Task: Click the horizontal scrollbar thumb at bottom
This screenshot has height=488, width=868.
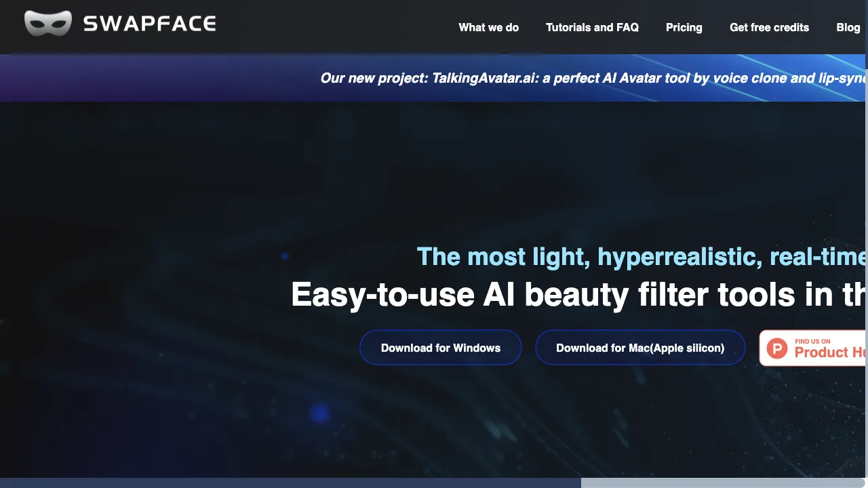Action: [x=290, y=483]
